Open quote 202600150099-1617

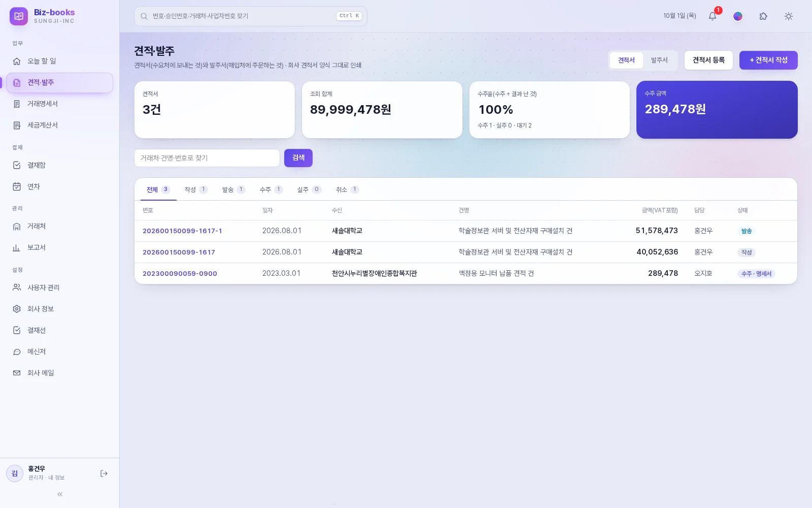(x=179, y=252)
